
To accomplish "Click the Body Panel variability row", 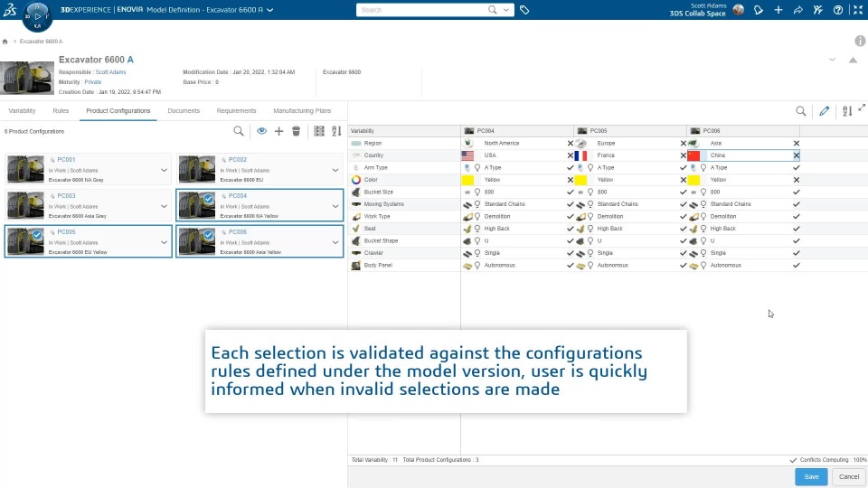I will [x=404, y=266].
